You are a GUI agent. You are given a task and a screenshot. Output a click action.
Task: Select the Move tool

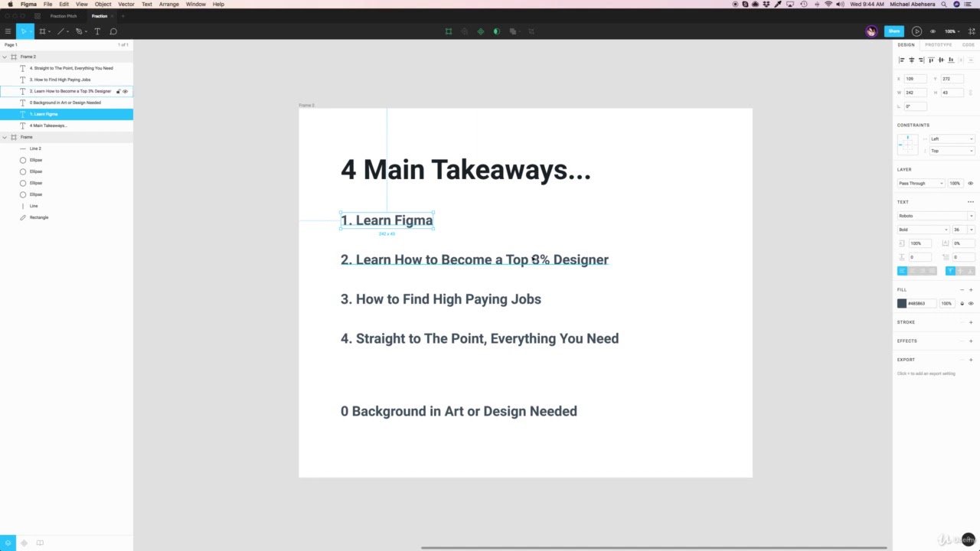pyautogui.click(x=24, y=31)
